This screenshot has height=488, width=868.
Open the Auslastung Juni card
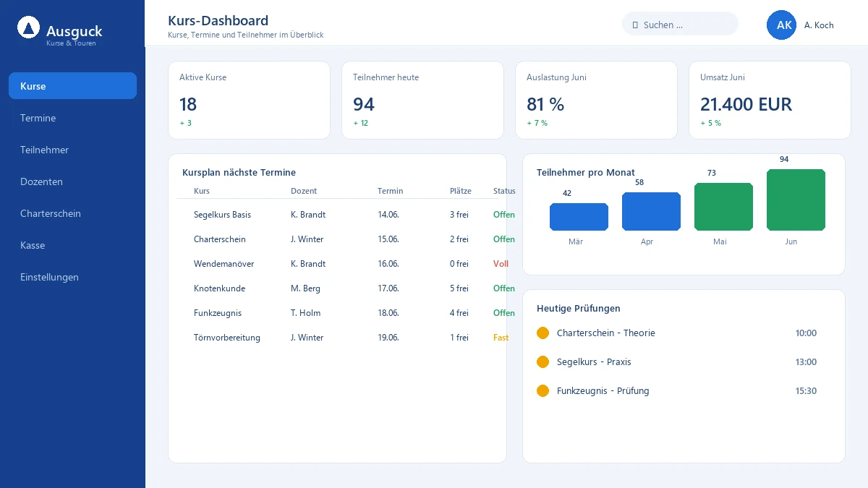[596, 100]
